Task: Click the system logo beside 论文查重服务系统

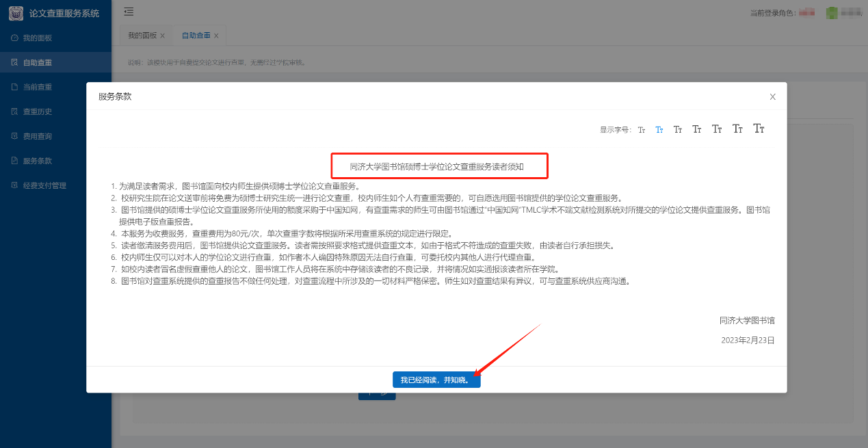Action: [15, 14]
